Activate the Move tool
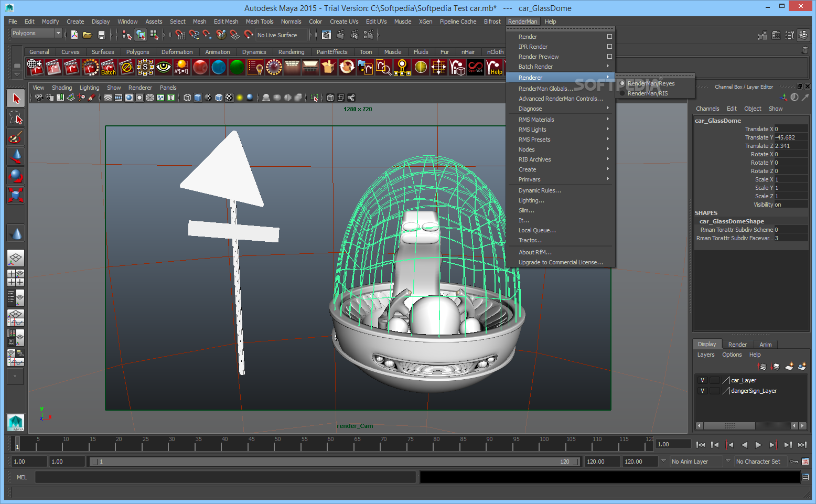Image resolution: width=816 pixels, height=504 pixels. (x=16, y=156)
